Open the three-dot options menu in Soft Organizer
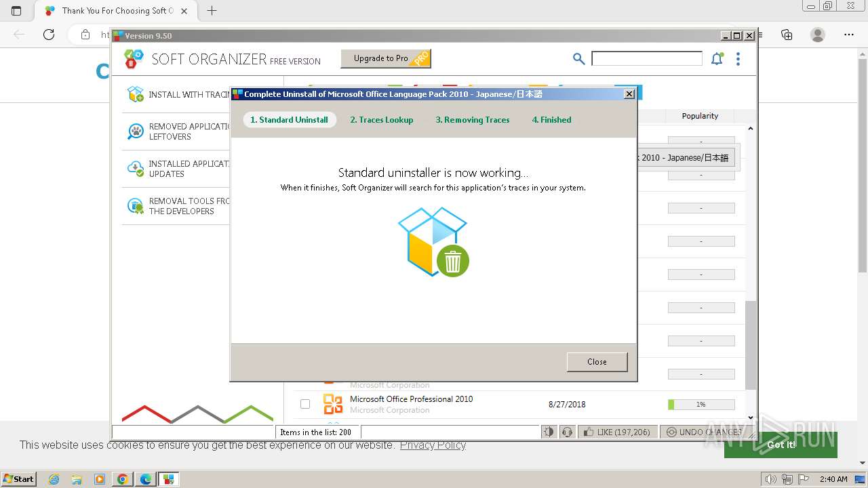This screenshot has height=488, width=868. click(x=738, y=59)
